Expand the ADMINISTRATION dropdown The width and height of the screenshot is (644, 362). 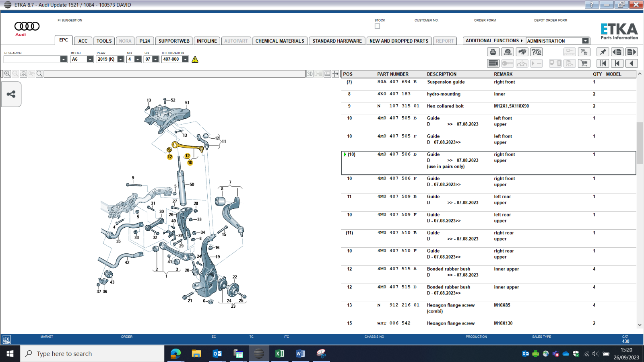click(585, 41)
